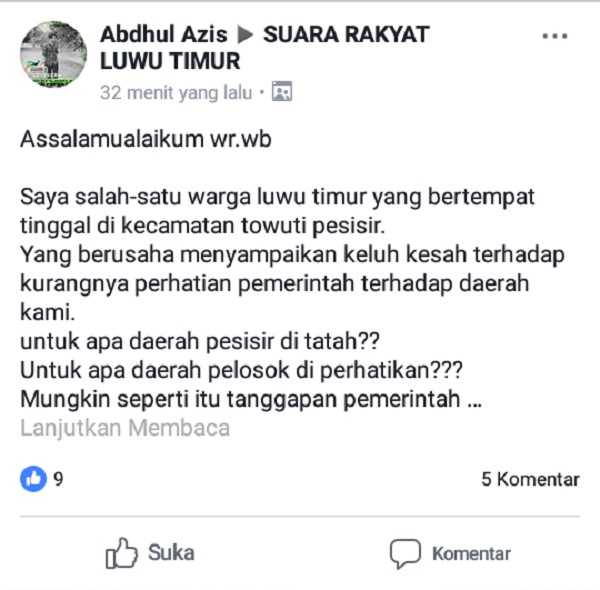Expand post with Lanjutkan Membaca
600x590 pixels.
tap(125, 428)
